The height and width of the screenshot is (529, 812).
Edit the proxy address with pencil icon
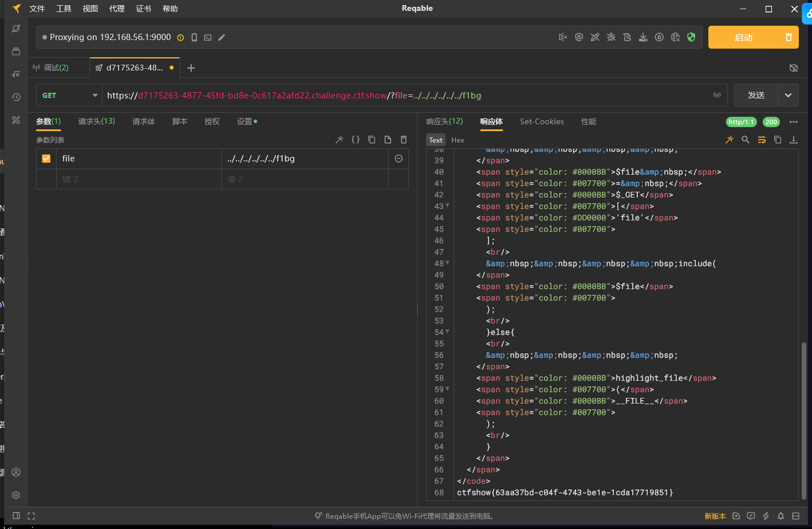(x=222, y=38)
